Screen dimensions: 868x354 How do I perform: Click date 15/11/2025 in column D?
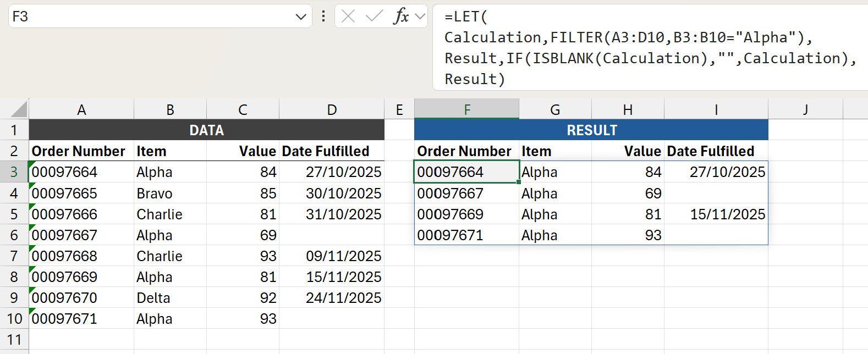point(332,276)
